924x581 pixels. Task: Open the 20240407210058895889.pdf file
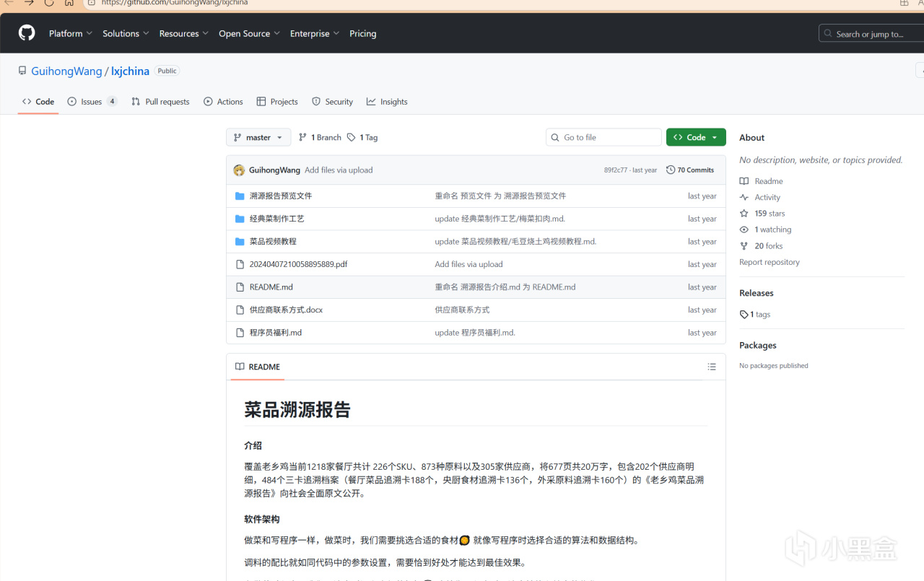pyautogui.click(x=299, y=264)
